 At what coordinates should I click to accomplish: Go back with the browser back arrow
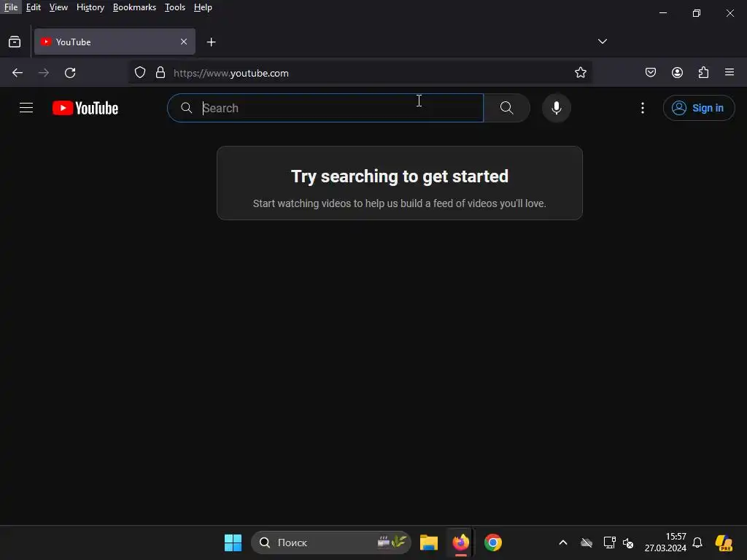pos(18,73)
